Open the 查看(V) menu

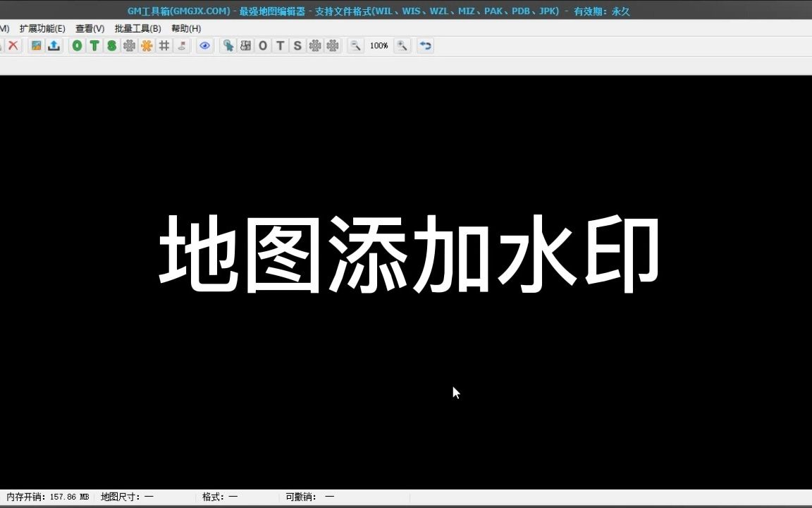pos(90,28)
